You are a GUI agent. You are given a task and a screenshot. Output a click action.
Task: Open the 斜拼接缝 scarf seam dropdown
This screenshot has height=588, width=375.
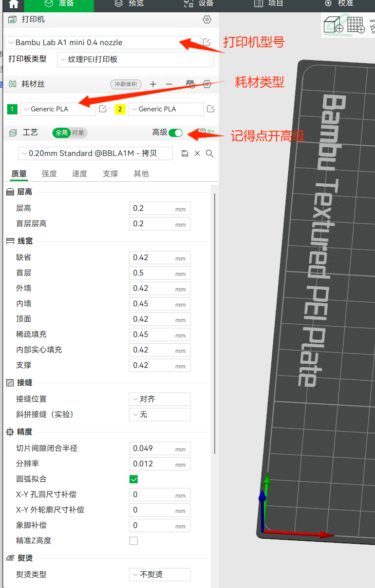pos(160,415)
